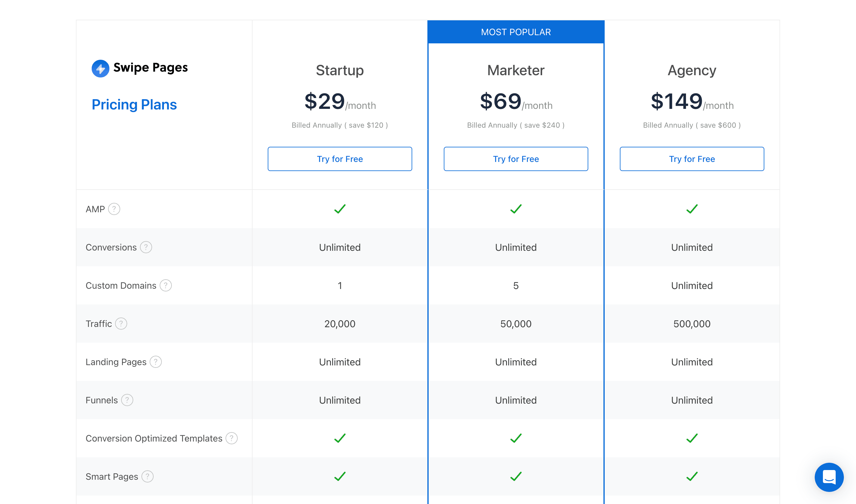The height and width of the screenshot is (504, 856).
Task: Click Marketer Landing Pages Unlimited value
Action: pyautogui.click(x=516, y=362)
